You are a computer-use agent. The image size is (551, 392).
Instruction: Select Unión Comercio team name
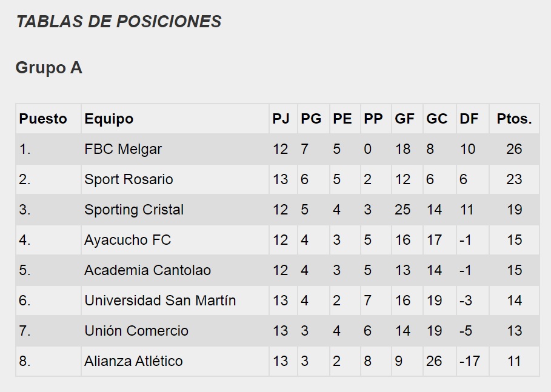point(136,331)
